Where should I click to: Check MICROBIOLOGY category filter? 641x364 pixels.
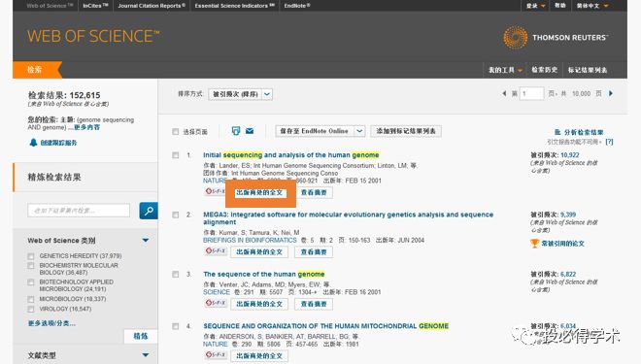(x=31, y=300)
